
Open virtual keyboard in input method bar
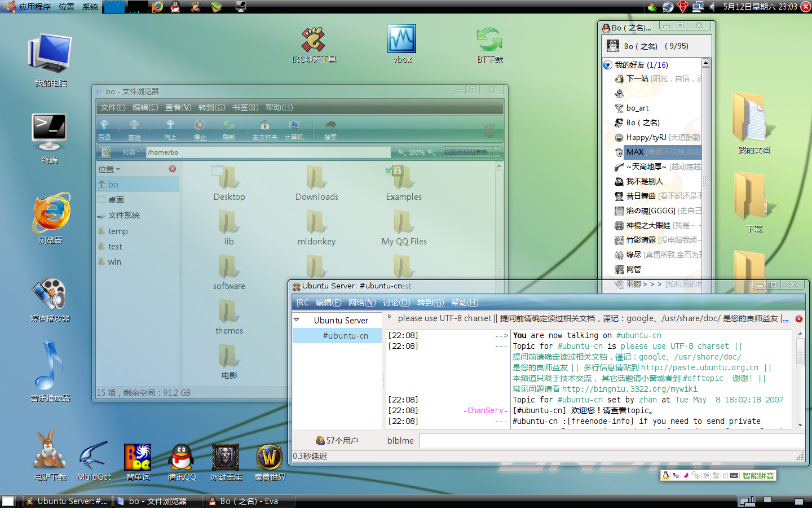pos(734,476)
